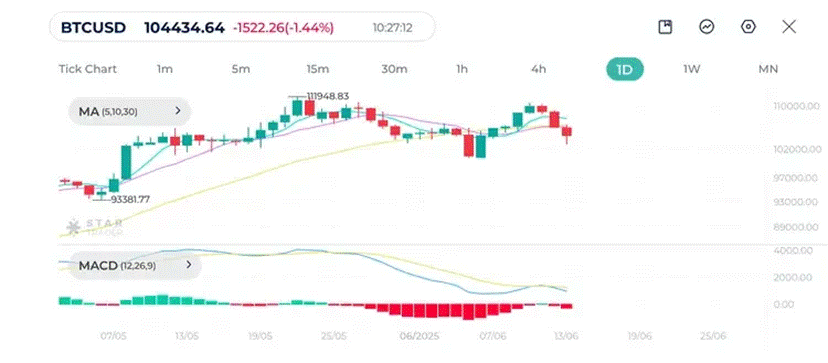Click the 111948.83 high price marker

[x=327, y=96]
